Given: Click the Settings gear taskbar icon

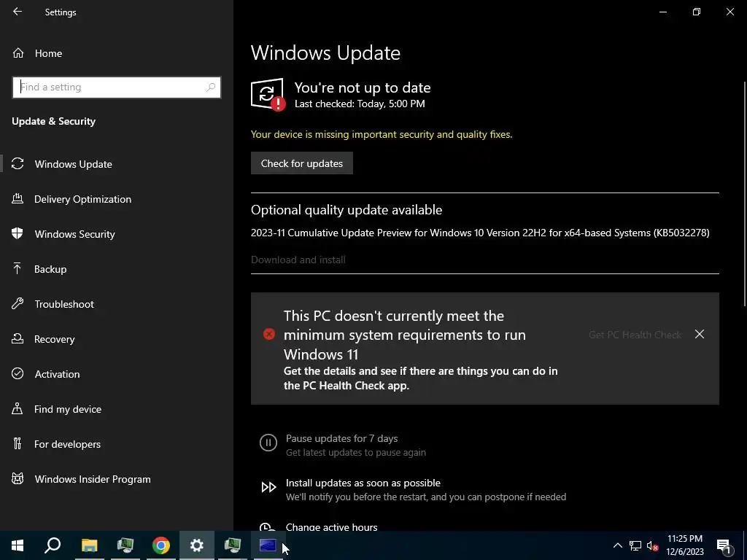Looking at the screenshot, I should pos(197,545).
